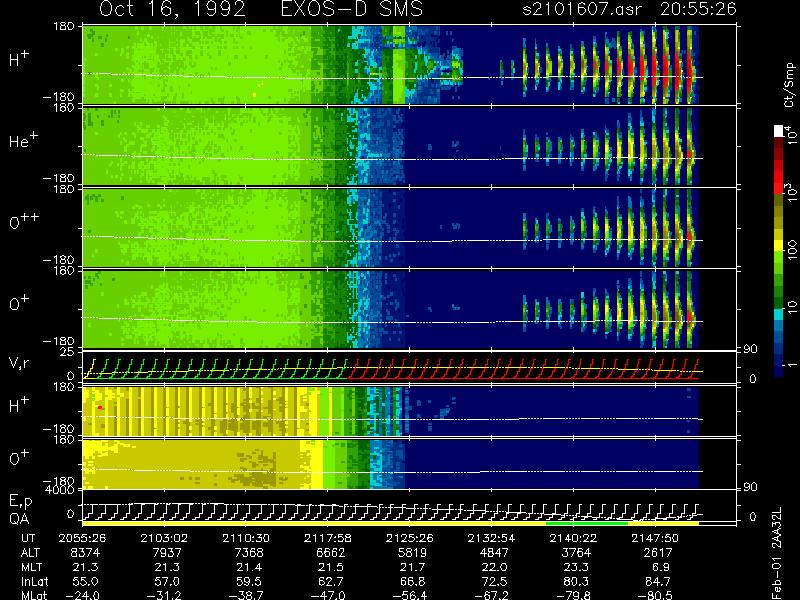Click the UT value 2147:50

[655, 538]
